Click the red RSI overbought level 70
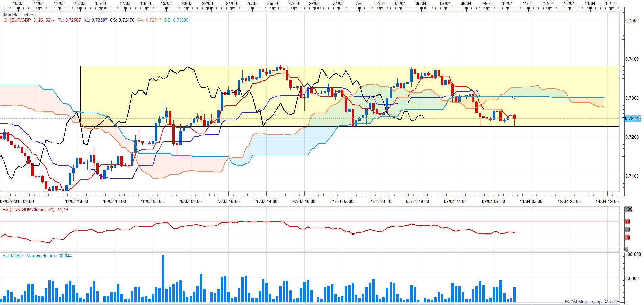 628,221
